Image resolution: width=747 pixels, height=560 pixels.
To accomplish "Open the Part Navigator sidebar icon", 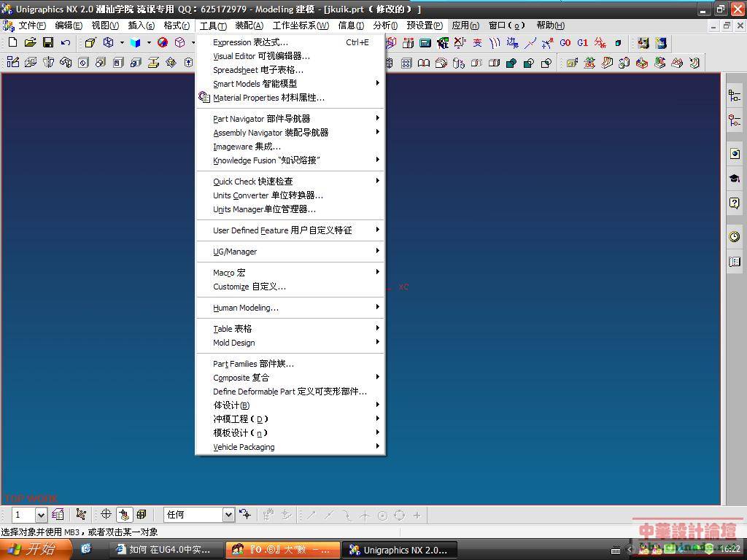I will [x=734, y=120].
